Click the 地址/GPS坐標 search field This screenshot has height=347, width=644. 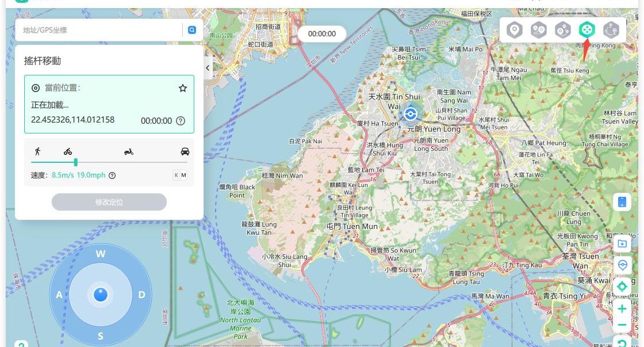click(x=101, y=30)
